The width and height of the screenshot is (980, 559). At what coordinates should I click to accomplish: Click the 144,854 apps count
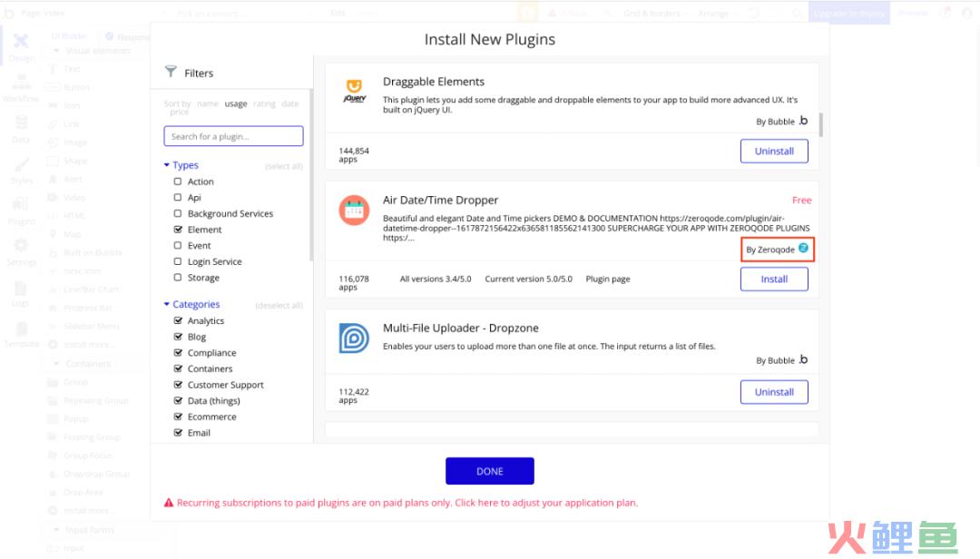(354, 155)
